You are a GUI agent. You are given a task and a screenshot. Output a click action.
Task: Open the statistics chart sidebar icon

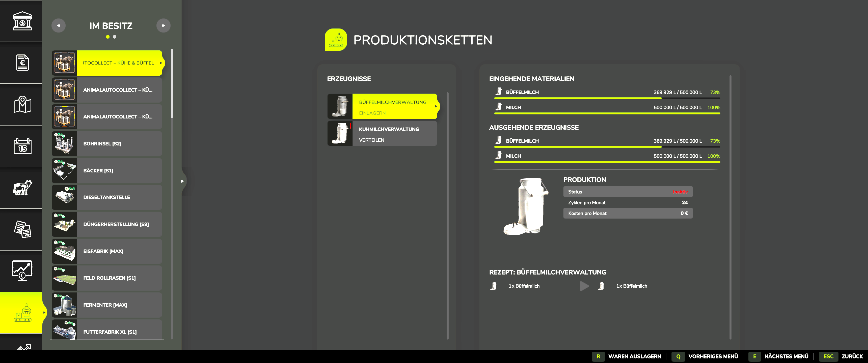22,271
